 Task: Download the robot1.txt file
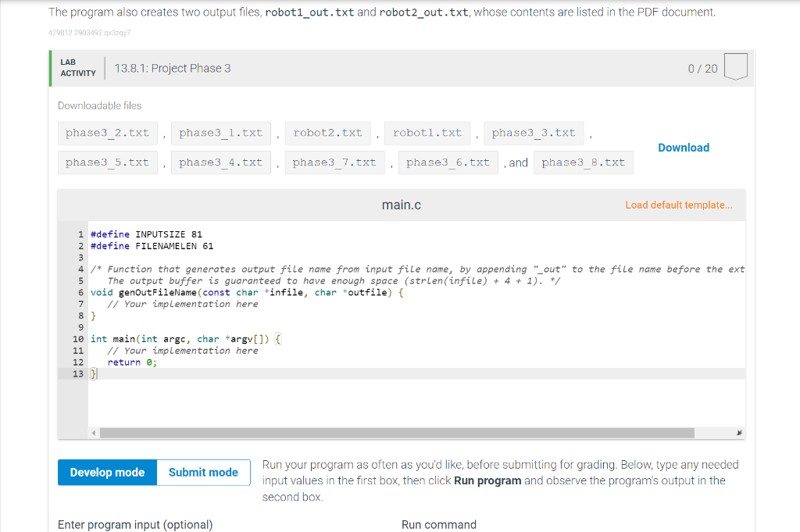[427, 133]
